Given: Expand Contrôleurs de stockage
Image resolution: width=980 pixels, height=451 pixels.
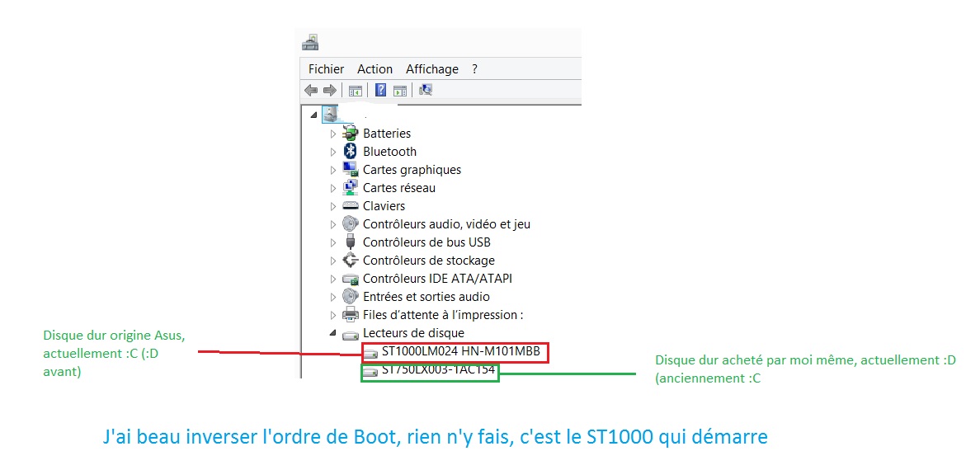Looking at the screenshot, I should [333, 261].
